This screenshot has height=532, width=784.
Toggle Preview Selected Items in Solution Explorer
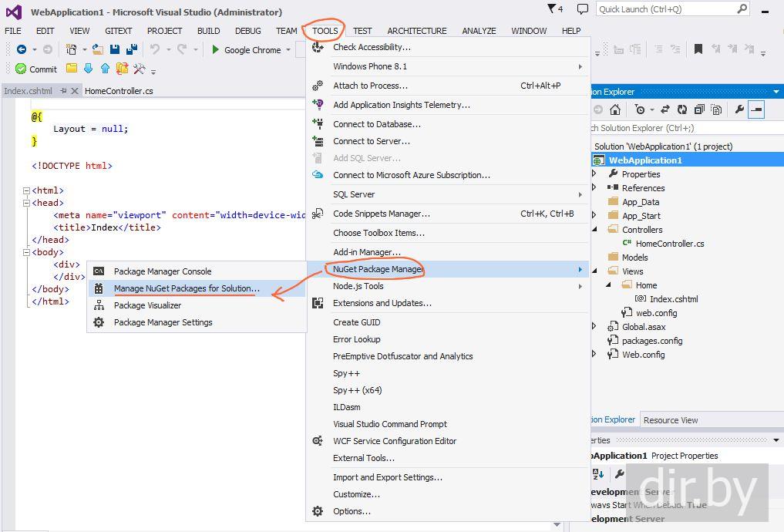756,109
